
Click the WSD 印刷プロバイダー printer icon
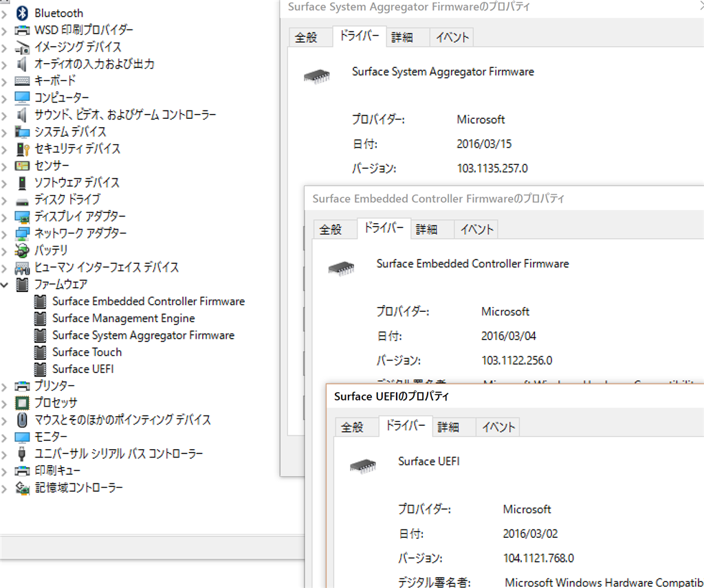tap(22, 30)
